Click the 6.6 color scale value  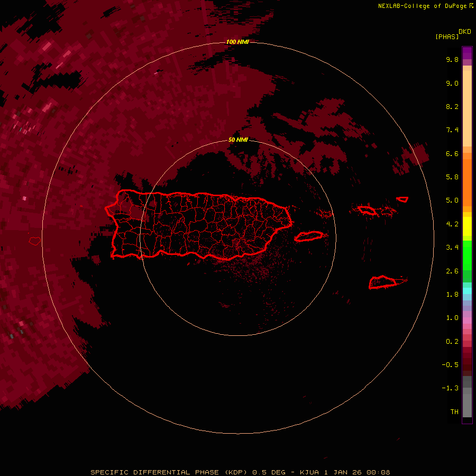tap(452, 153)
